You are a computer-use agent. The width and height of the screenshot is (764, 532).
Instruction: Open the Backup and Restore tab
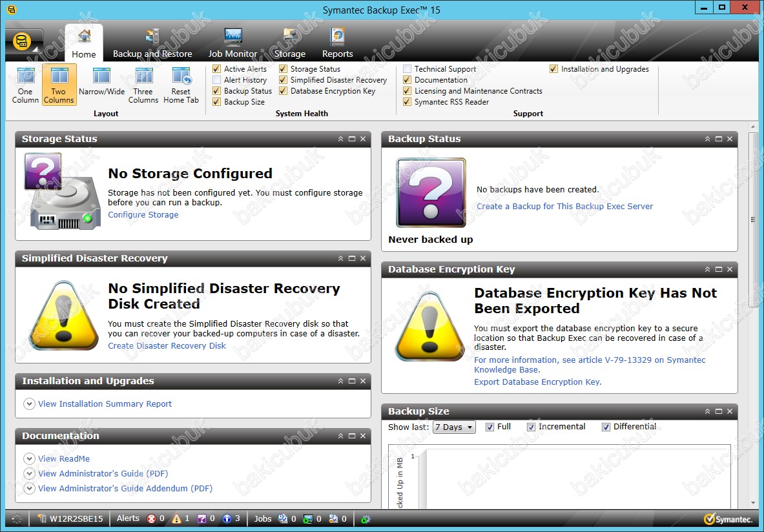pyautogui.click(x=152, y=43)
